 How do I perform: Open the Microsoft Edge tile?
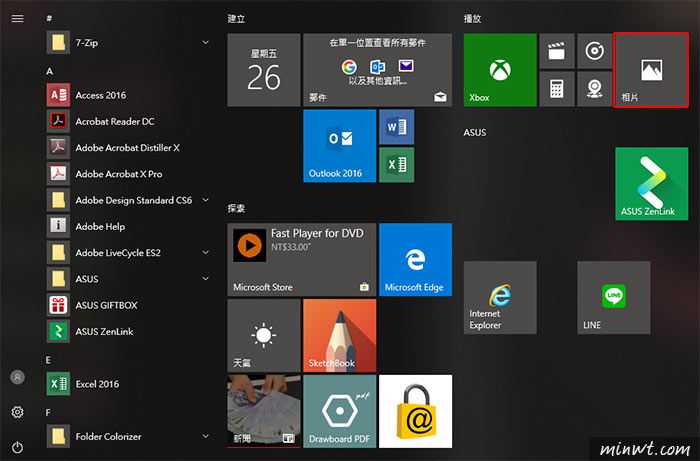416,260
